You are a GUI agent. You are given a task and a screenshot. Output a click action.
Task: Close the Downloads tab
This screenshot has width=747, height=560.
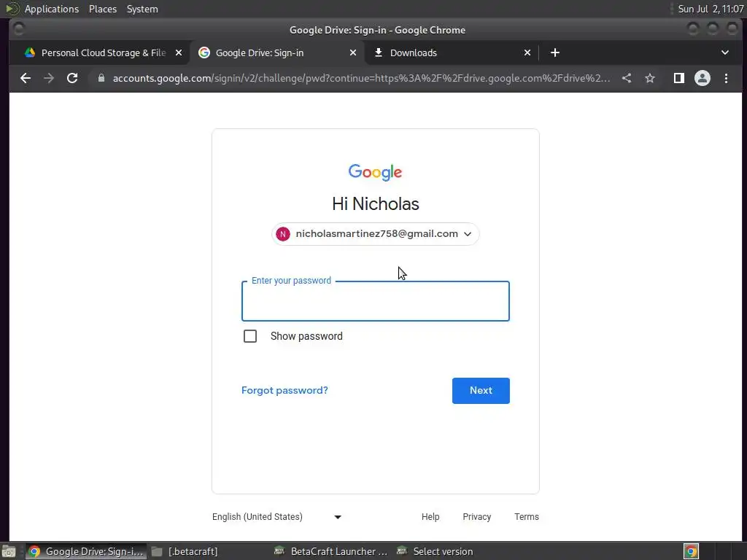point(527,52)
